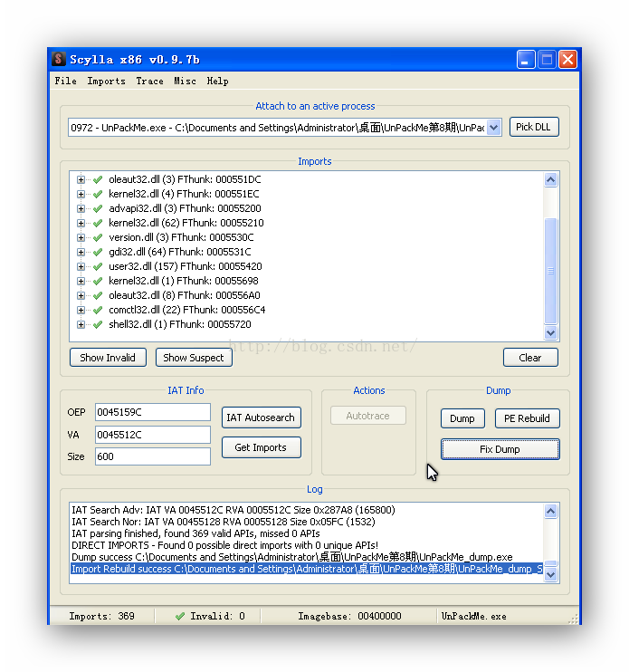629x672 pixels.
Task: Expand version.dll (3) tree node
Action: coord(81,237)
